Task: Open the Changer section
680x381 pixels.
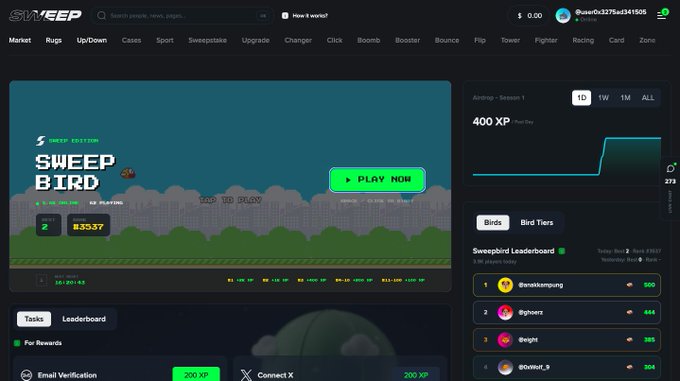Action: (298, 40)
